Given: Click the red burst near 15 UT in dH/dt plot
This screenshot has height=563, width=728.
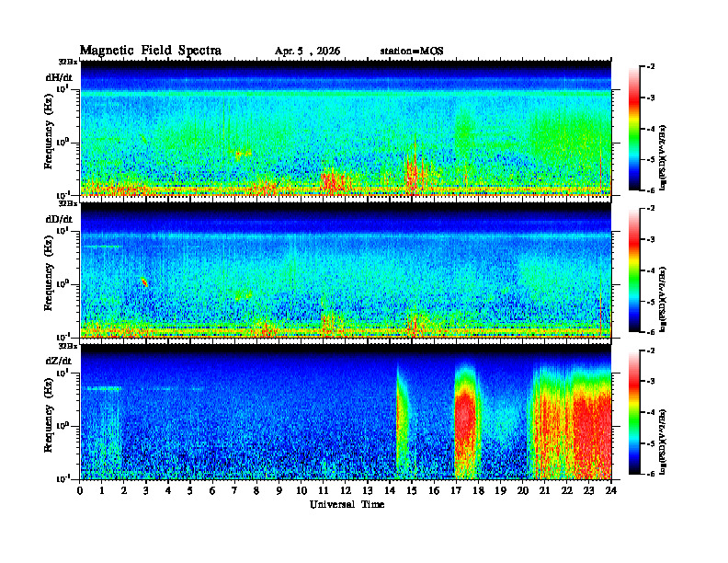Looking at the screenshot, I should 412,169.
